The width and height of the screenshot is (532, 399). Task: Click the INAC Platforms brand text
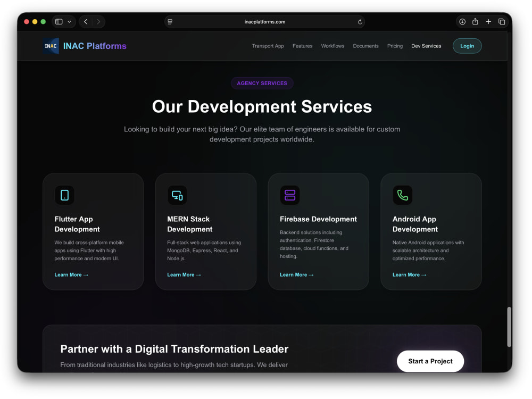tap(95, 46)
